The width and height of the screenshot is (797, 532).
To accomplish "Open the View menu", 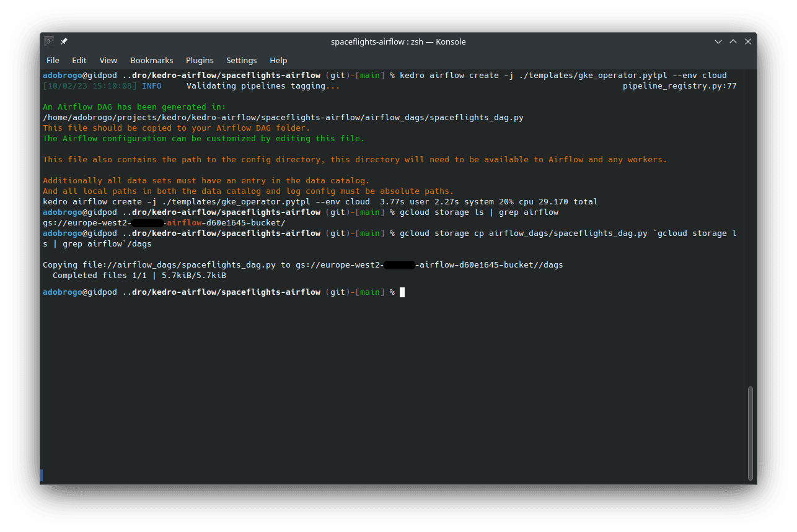I will pos(108,60).
